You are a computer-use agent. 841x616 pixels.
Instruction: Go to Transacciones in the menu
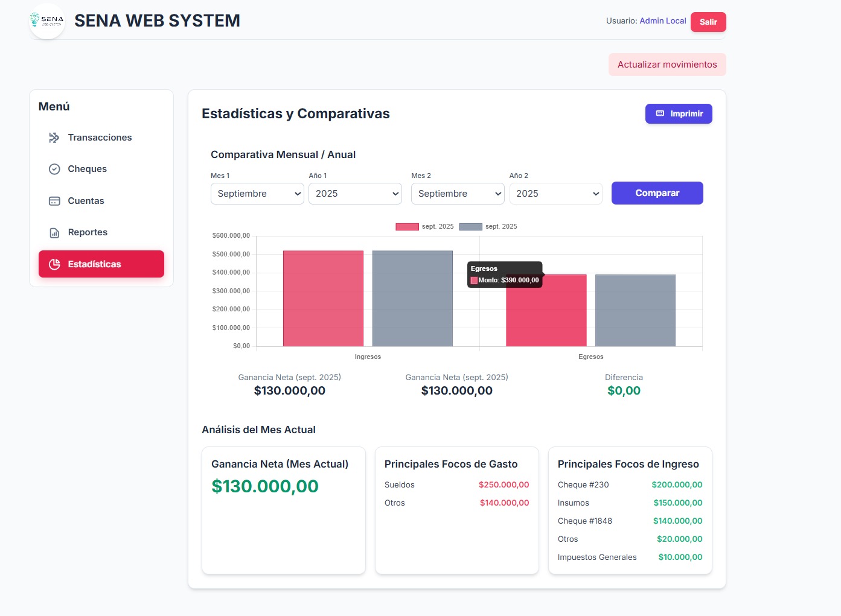[100, 138]
